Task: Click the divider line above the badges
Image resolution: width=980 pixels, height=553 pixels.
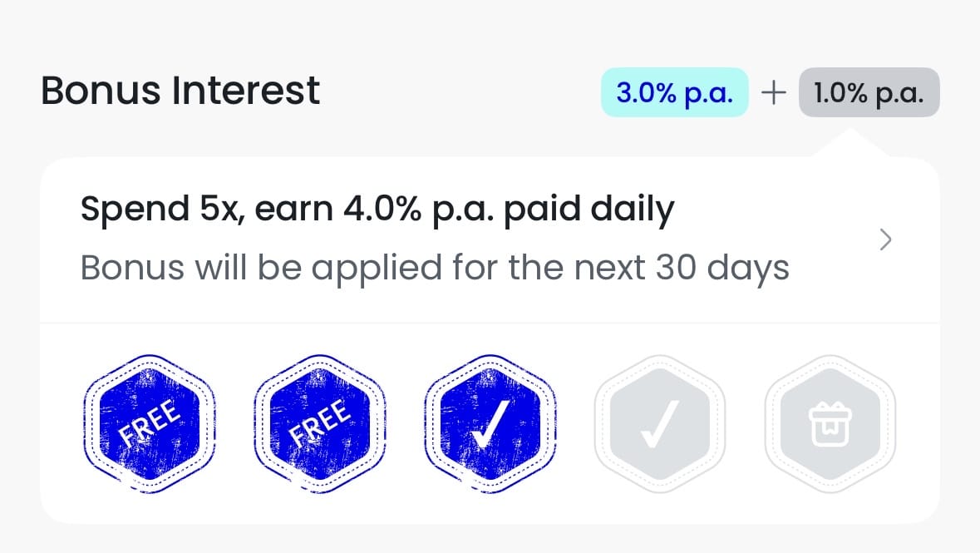Action: pos(490,323)
